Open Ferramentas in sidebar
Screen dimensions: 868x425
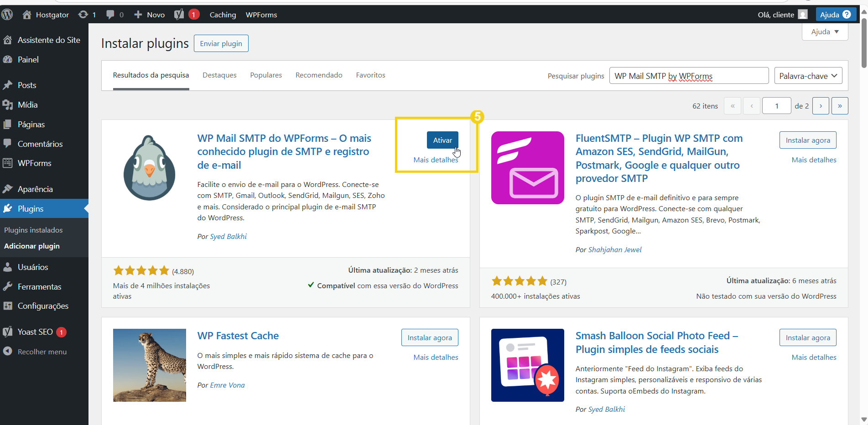point(44,287)
